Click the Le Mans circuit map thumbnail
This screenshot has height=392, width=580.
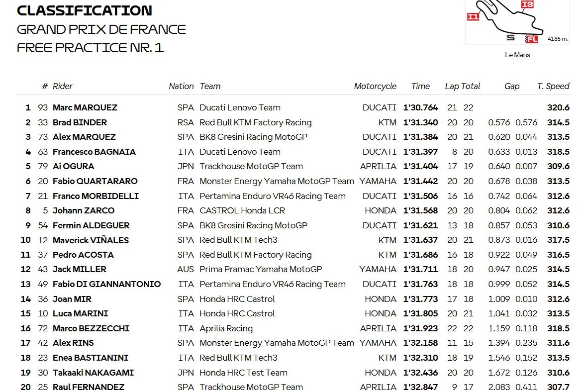point(517,22)
